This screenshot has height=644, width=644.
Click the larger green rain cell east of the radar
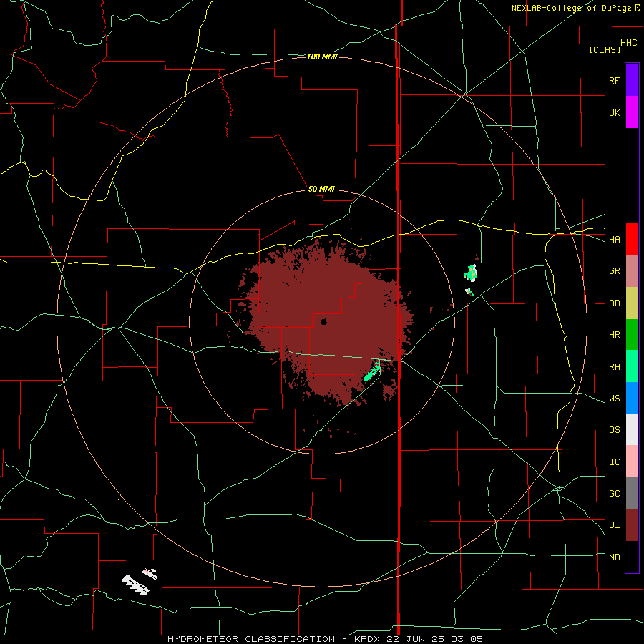pos(471,273)
